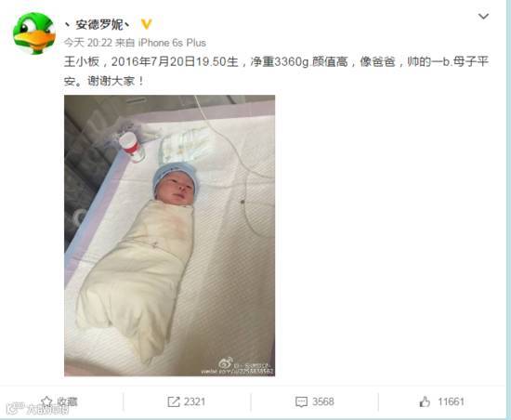Viewport: 511px width, 420px height.
Task: Click the repost arrow icon
Action: pos(174,401)
